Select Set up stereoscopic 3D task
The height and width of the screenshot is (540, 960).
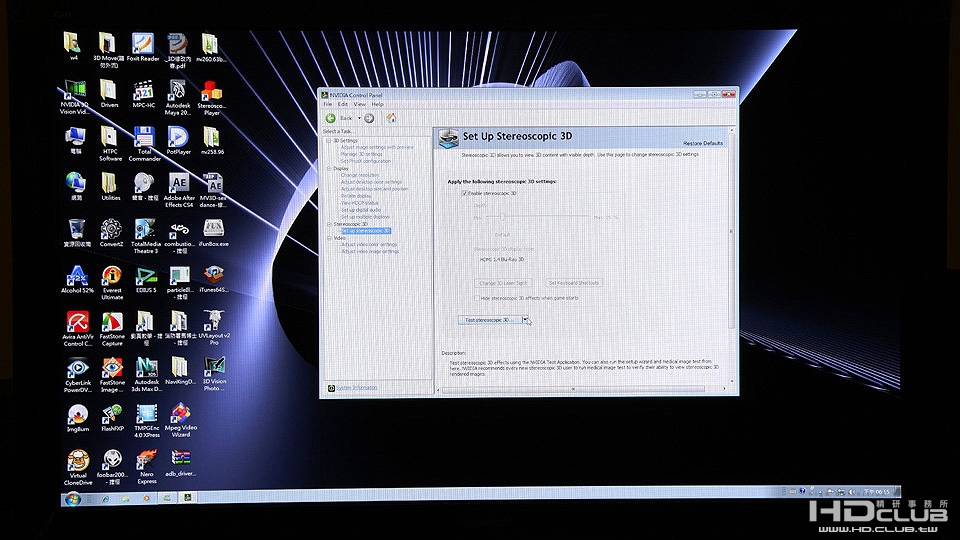366,231
